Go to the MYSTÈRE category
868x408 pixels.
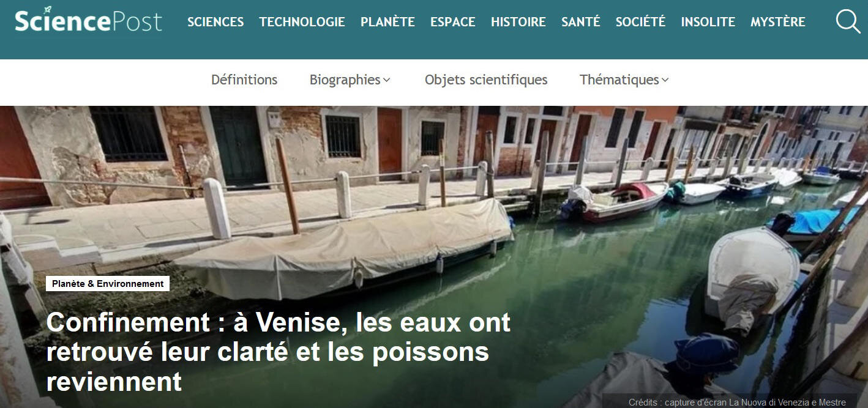778,22
